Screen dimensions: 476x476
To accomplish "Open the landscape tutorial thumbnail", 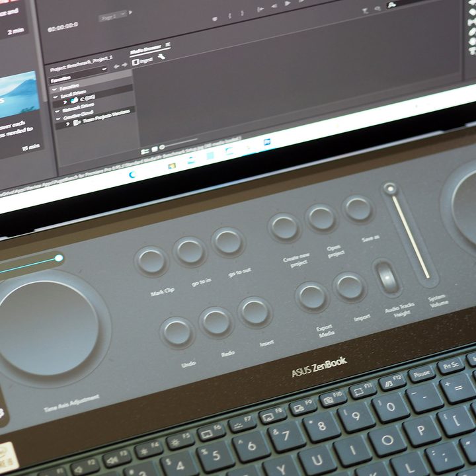I will [18, 95].
